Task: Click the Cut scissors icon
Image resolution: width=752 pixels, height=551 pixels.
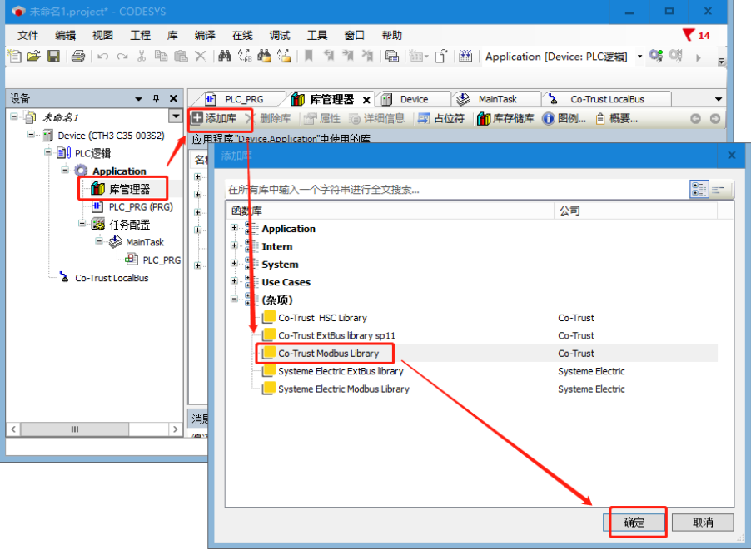Action: 141,56
